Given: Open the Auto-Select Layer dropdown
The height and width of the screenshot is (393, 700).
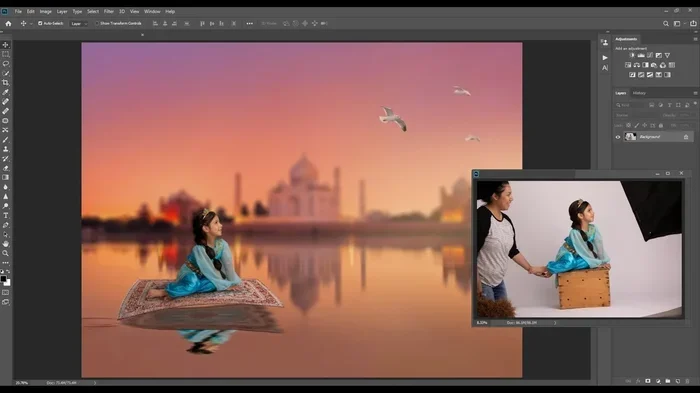Looking at the screenshot, I should pos(79,24).
